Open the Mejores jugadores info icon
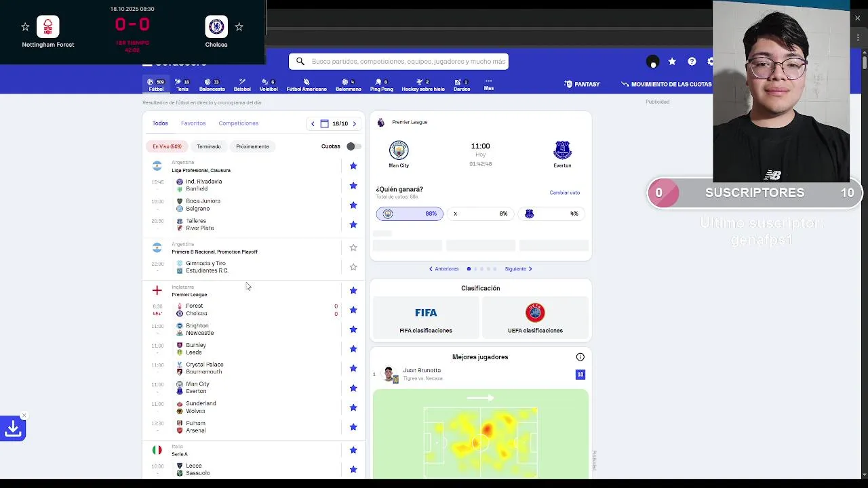Screen dimensions: 868x488 click(x=580, y=357)
